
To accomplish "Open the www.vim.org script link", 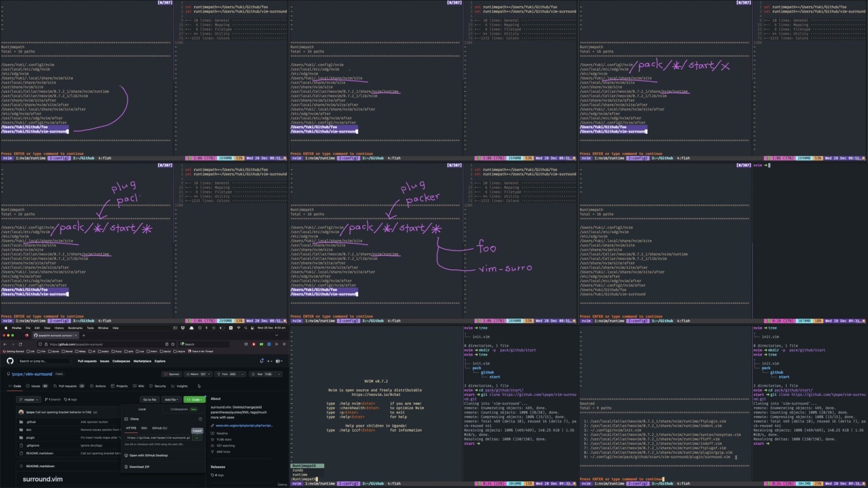I will point(244,426).
